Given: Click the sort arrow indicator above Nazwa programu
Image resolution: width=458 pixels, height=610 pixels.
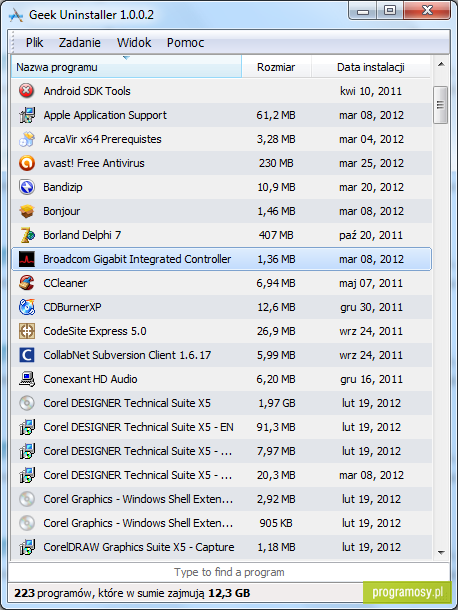Looking at the screenshot, I should click(126, 58).
